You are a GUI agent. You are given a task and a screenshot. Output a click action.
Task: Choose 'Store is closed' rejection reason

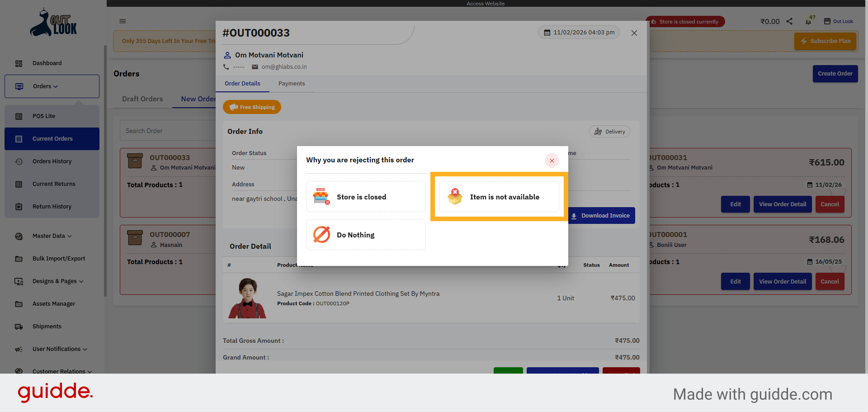click(366, 197)
